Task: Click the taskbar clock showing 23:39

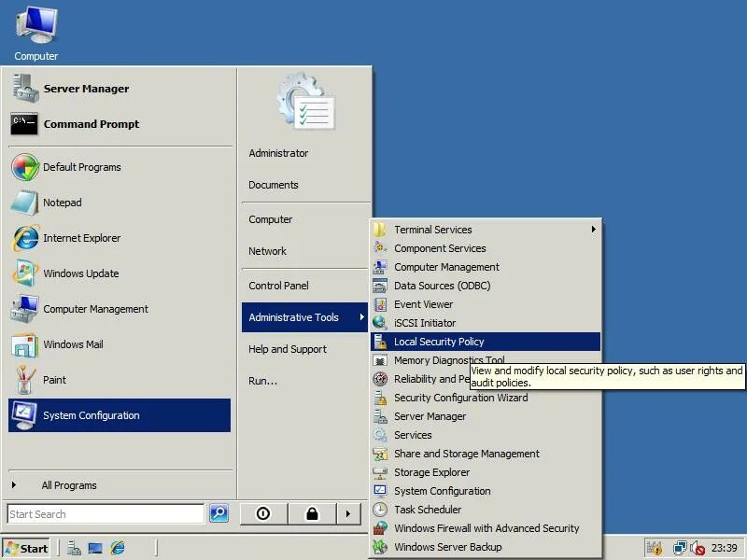Action: (x=725, y=548)
